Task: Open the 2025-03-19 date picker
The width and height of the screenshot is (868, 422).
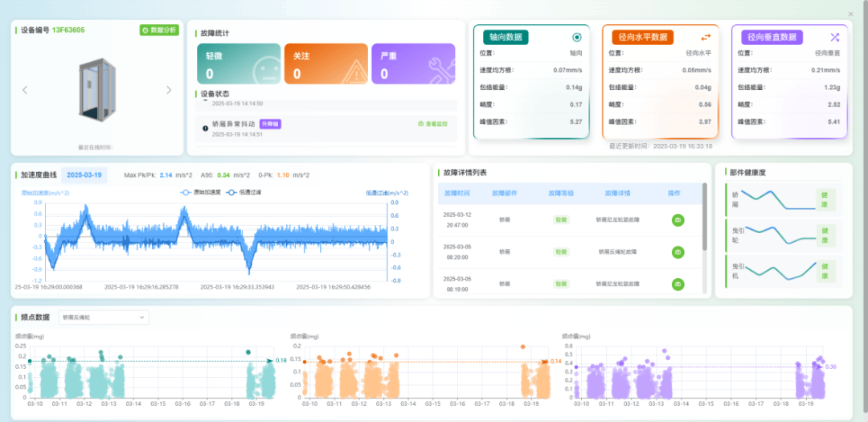Action: (x=84, y=174)
